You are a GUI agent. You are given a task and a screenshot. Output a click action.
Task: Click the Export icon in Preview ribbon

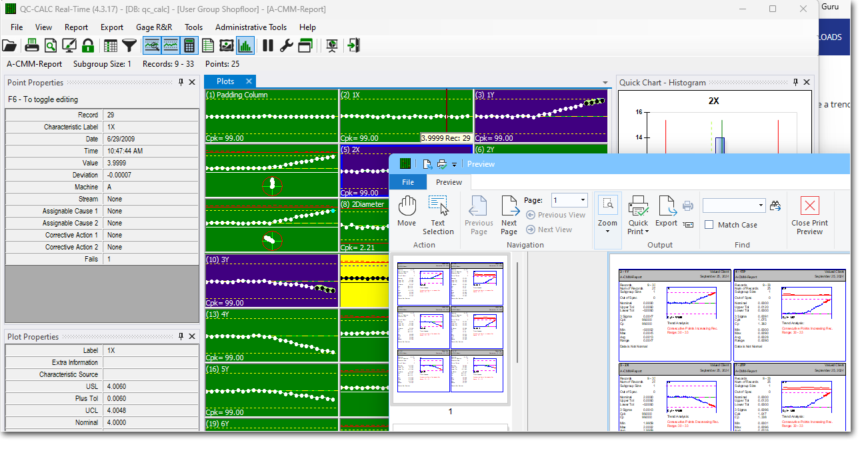click(667, 211)
